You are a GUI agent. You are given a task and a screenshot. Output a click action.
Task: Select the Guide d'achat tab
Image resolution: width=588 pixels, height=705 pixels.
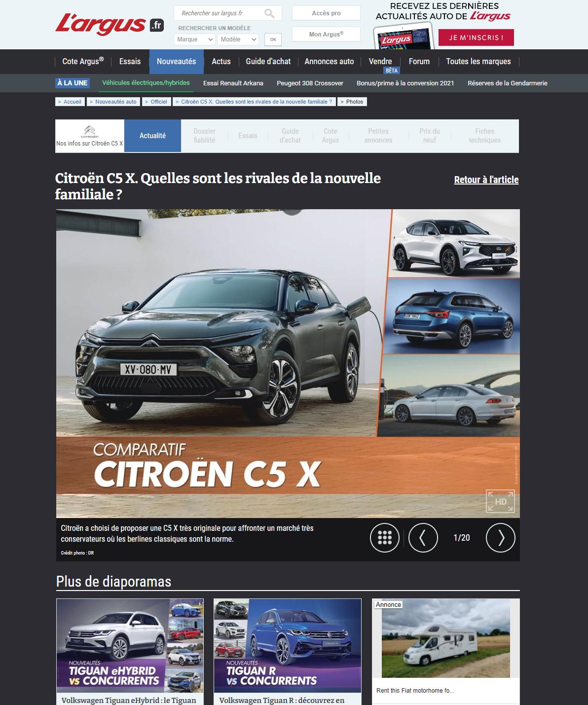coord(290,136)
